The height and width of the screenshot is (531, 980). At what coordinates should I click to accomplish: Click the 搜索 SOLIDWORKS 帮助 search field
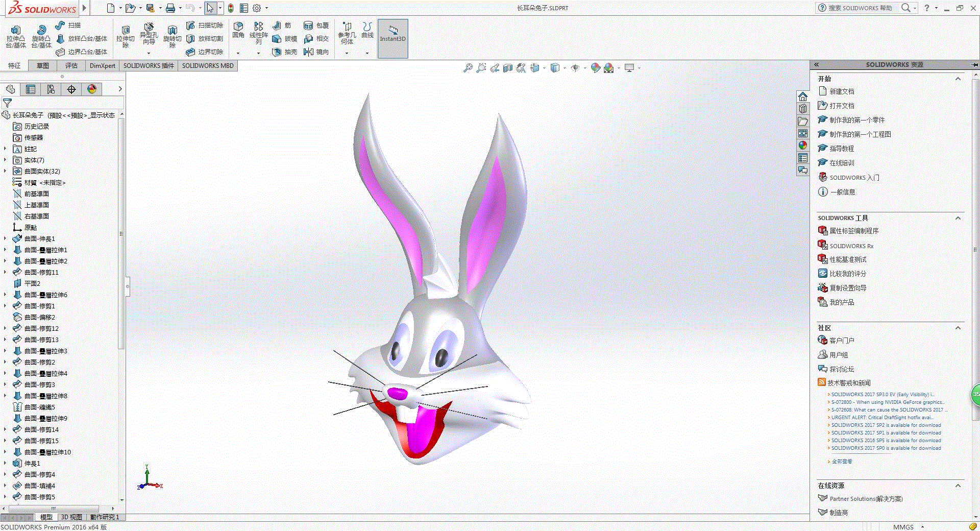(861, 8)
